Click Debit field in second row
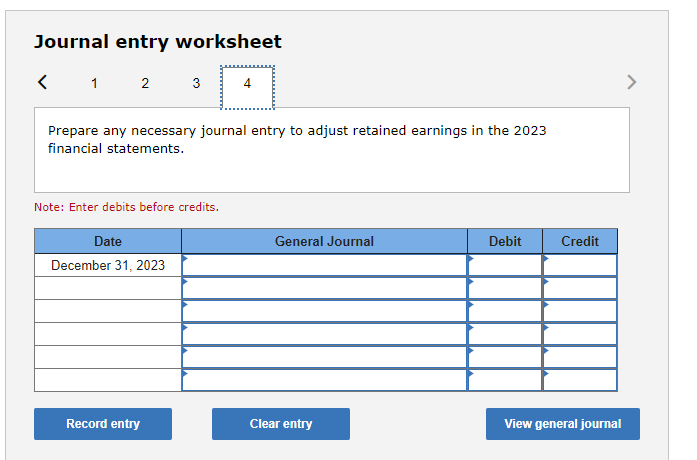The width and height of the screenshot is (697, 460). click(505, 288)
